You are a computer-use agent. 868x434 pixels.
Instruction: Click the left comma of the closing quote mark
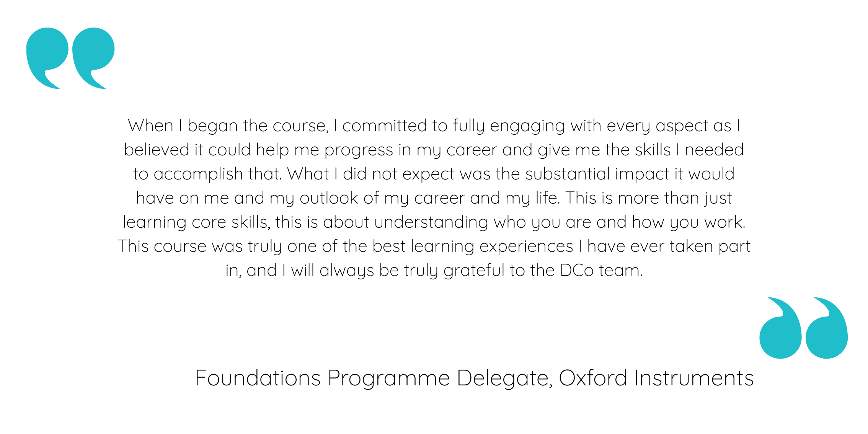[x=781, y=333]
